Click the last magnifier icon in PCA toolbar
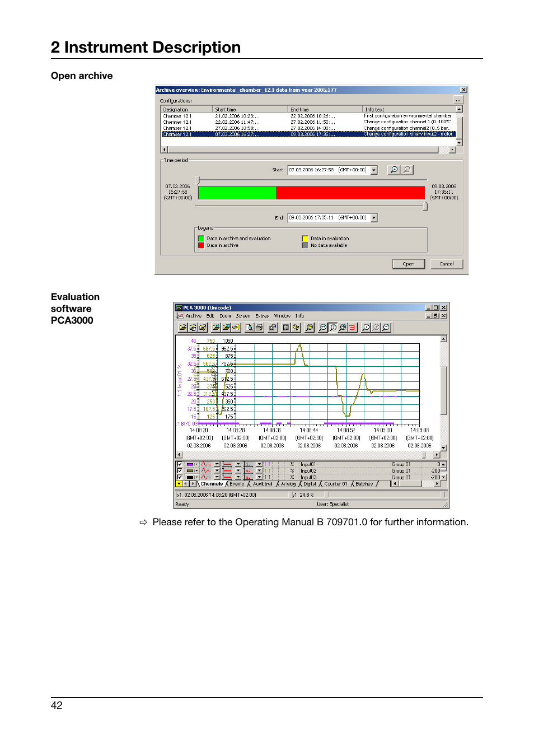 tap(386, 328)
